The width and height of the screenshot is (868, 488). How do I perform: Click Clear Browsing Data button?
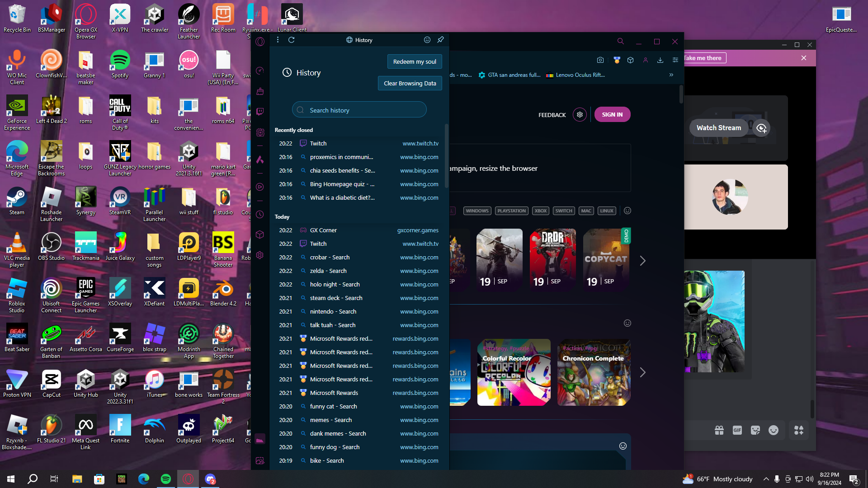coord(410,83)
